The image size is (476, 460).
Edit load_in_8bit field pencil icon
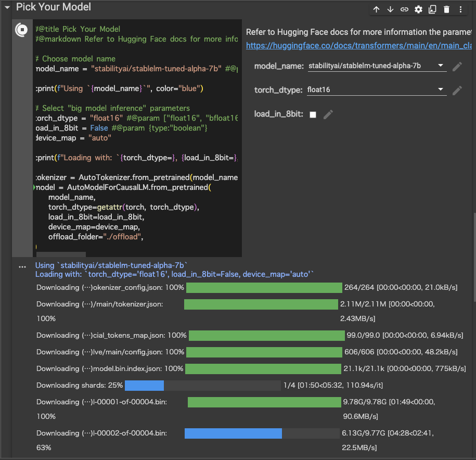328,114
